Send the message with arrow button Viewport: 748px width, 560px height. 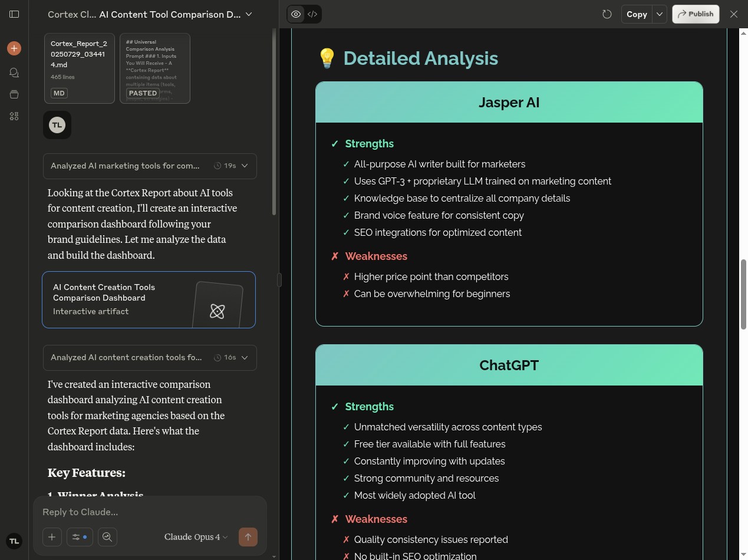pyautogui.click(x=248, y=537)
